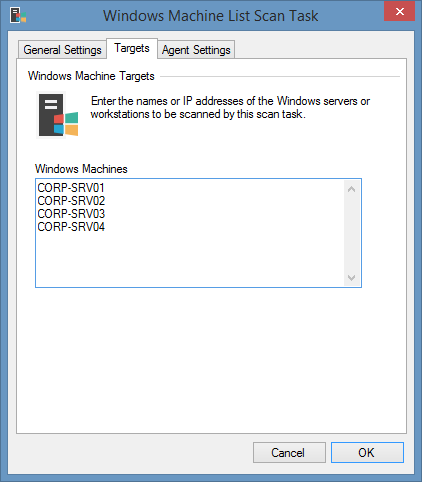Place the cursor on the CORP-SRV02 entry
Viewport: 422px width, 482px height.
click(x=71, y=201)
